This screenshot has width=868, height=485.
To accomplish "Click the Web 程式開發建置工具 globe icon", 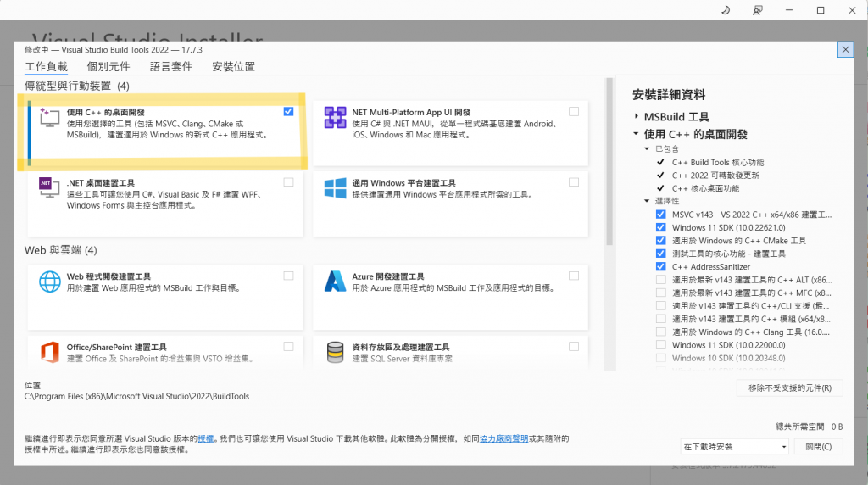I will (x=50, y=282).
